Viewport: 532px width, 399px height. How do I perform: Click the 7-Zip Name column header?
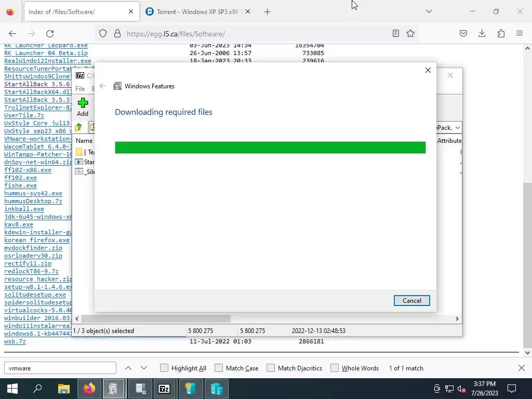84,140
